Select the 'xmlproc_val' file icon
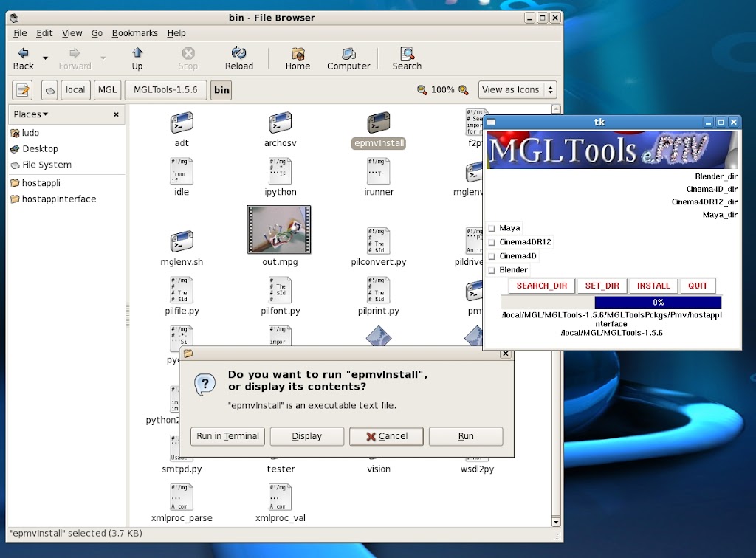The width and height of the screenshot is (756, 558). (x=280, y=497)
